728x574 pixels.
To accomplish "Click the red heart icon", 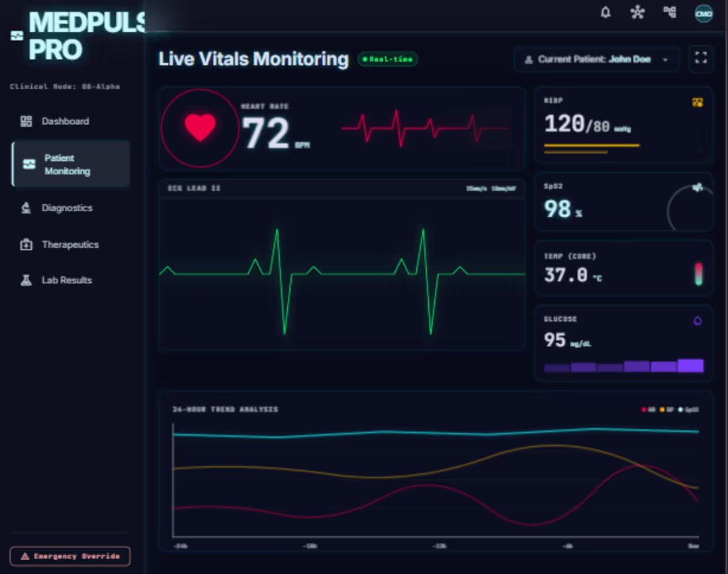I will [200, 127].
